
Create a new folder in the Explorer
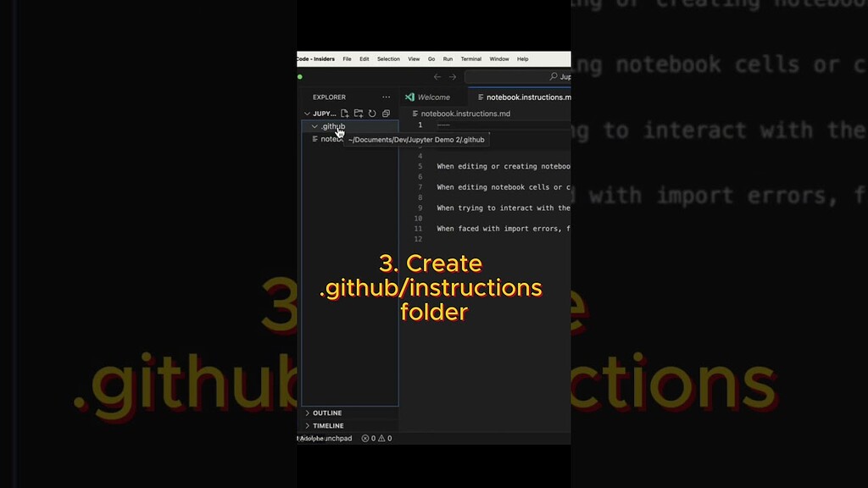359,114
